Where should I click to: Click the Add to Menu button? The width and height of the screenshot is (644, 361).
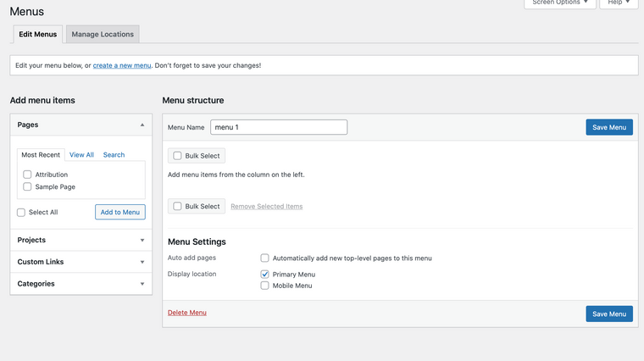119,212
